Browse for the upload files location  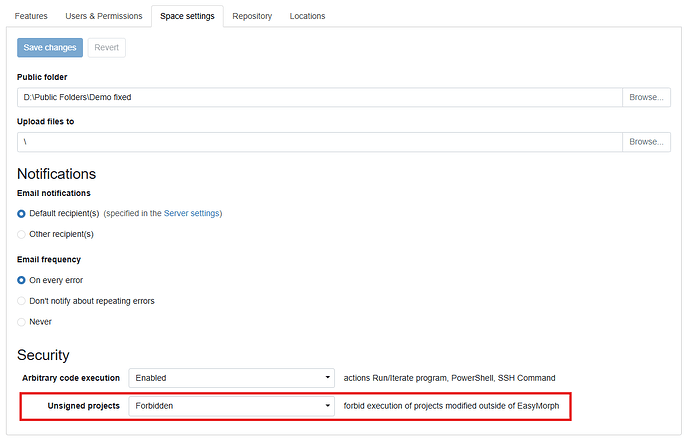pos(646,142)
